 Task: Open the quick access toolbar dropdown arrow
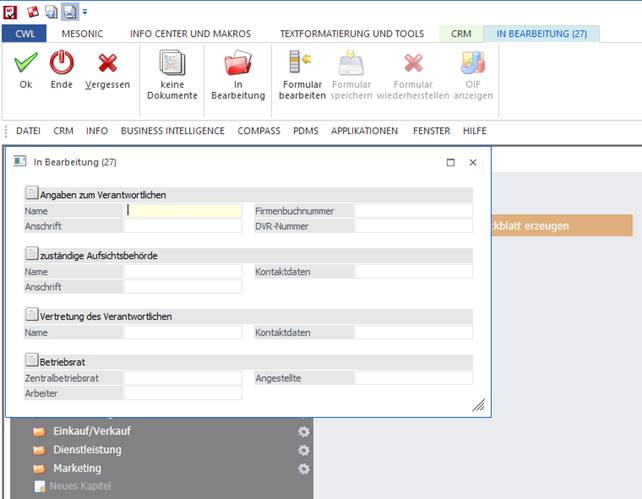(85, 12)
